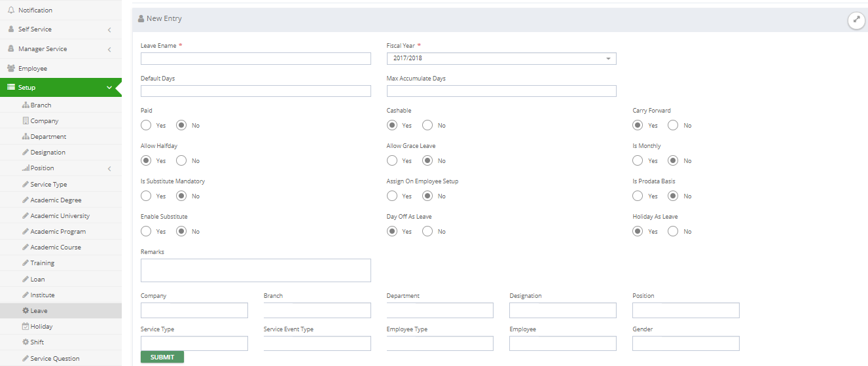Click the Position bar-chart icon
The height and width of the screenshot is (366, 868).
click(26, 168)
